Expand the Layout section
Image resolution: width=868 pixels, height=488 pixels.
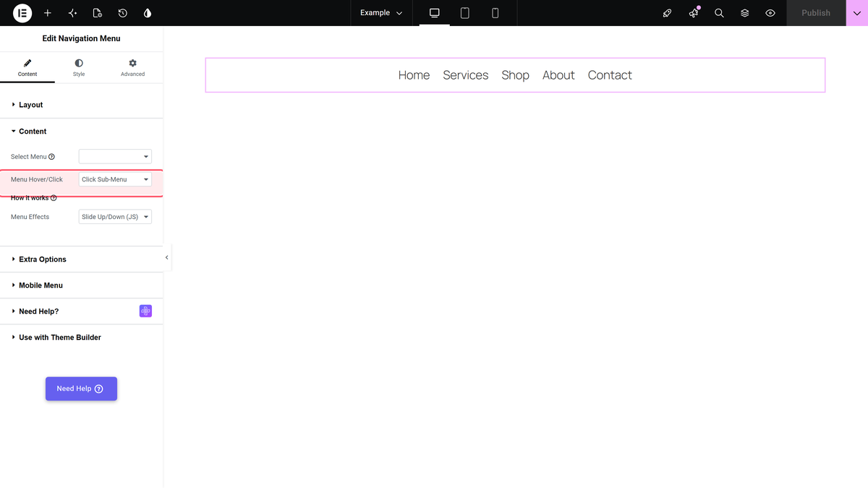tap(81, 105)
